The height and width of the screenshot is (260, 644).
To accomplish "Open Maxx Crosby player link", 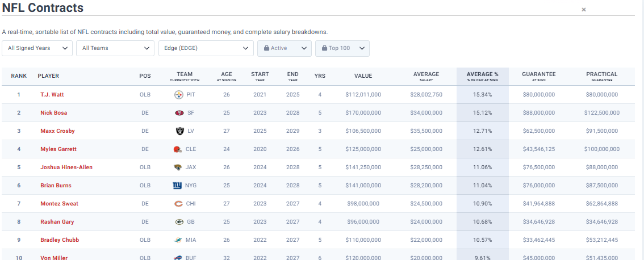I will pyautogui.click(x=57, y=131).
